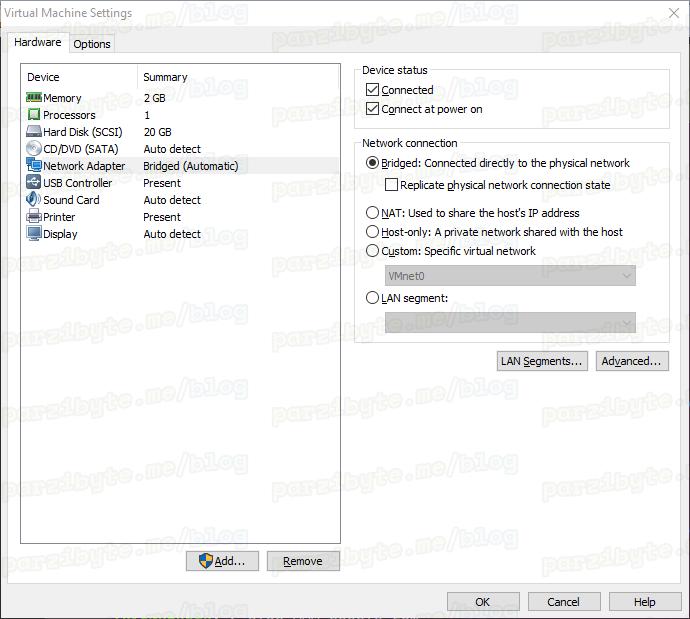Click the Sound Card speaker icon
This screenshot has width=690, height=619.
(34, 200)
